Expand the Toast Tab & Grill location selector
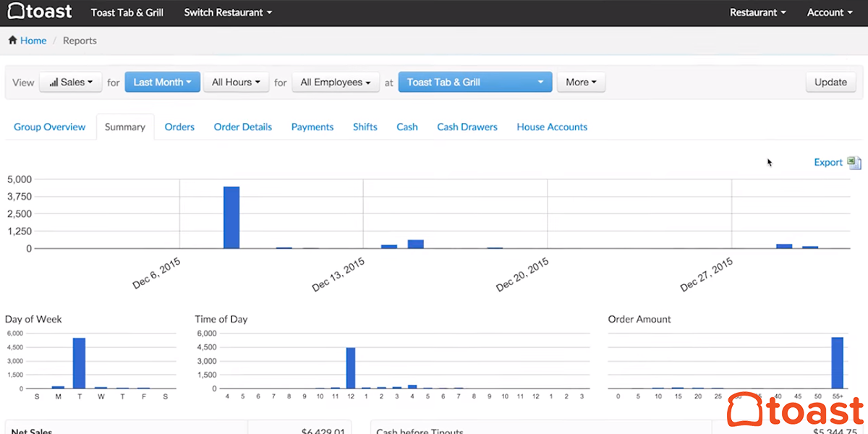The image size is (868, 434). pos(475,82)
